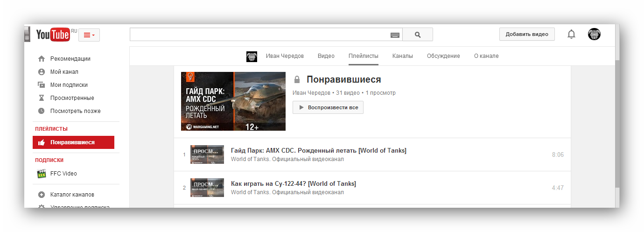Open the notifications bell
Image resolution: width=644 pixels, height=232 pixels.
(571, 34)
